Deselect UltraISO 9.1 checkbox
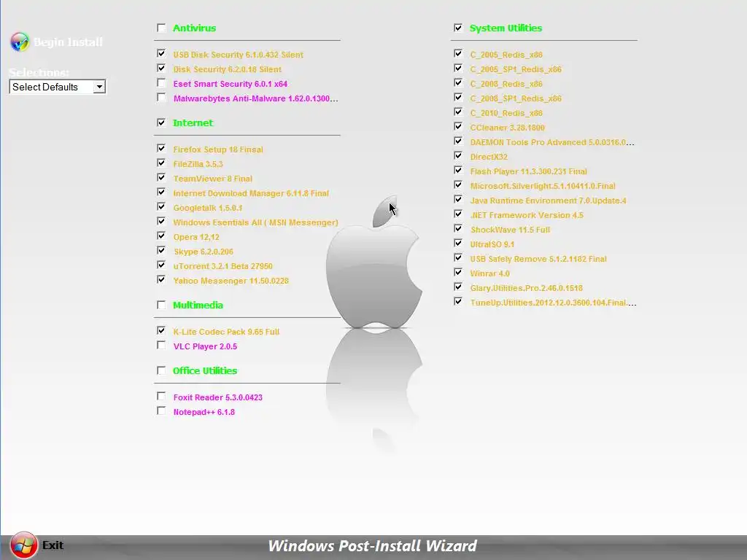The width and height of the screenshot is (747, 560). tap(458, 244)
